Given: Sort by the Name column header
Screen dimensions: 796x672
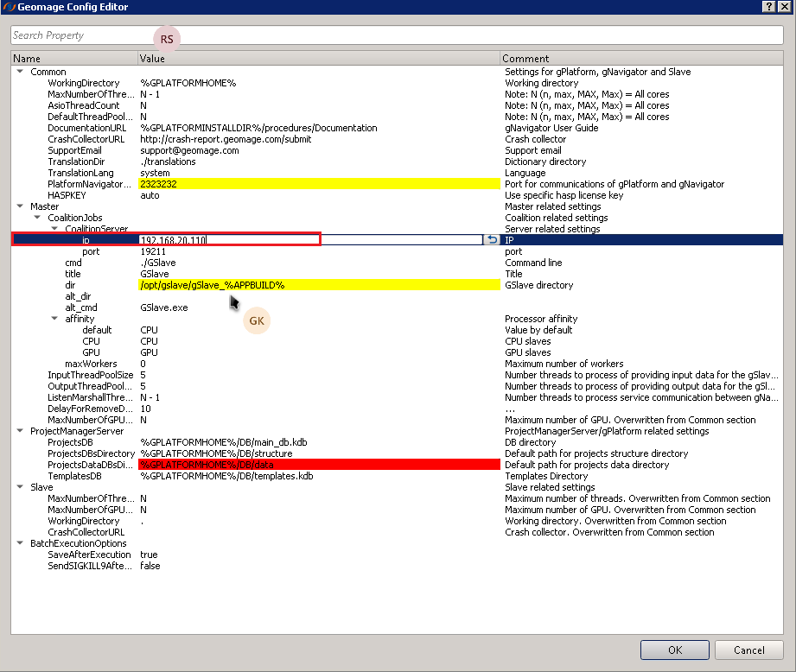Looking at the screenshot, I should pyautogui.click(x=74, y=59).
